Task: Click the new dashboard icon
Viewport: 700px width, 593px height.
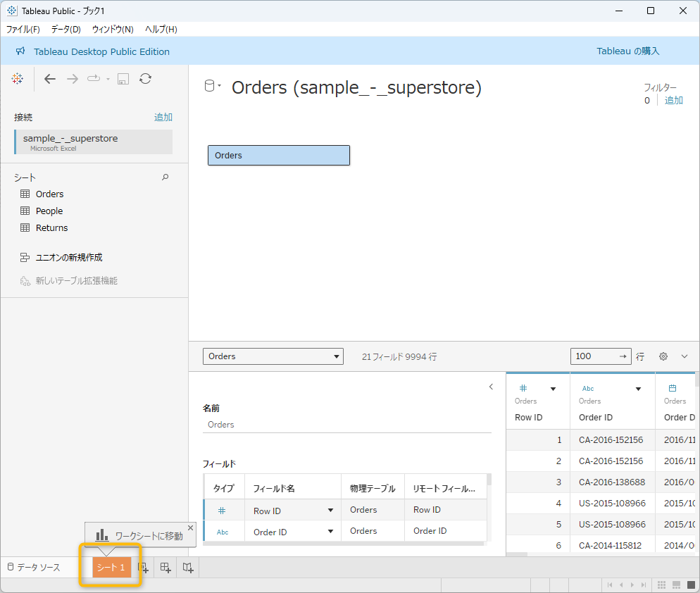Action: point(165,568)
